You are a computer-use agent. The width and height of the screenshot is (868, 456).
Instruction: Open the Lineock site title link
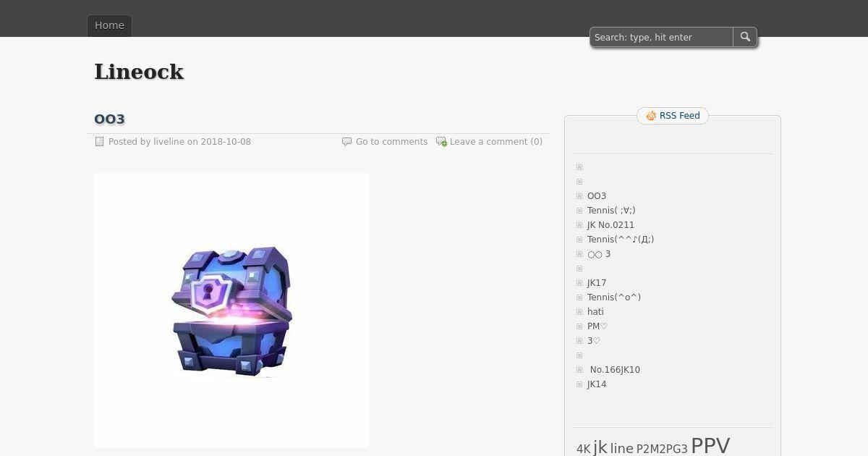[x=139, y=72]
